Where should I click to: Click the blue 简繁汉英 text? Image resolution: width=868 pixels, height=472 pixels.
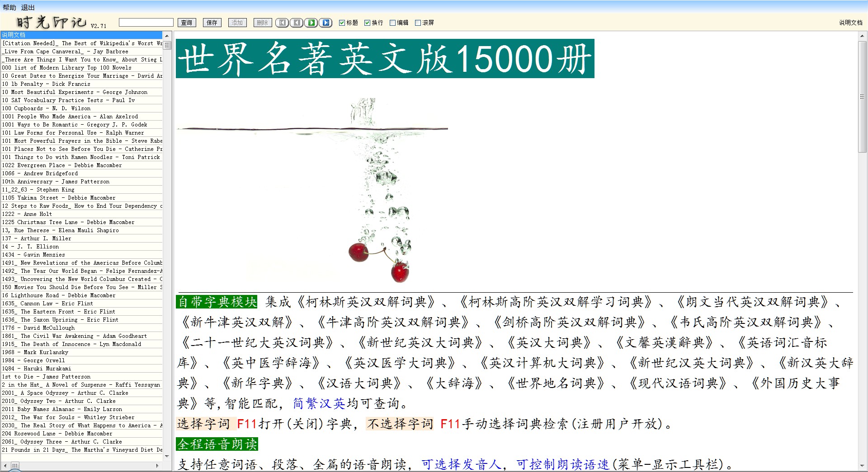point(319,403)
